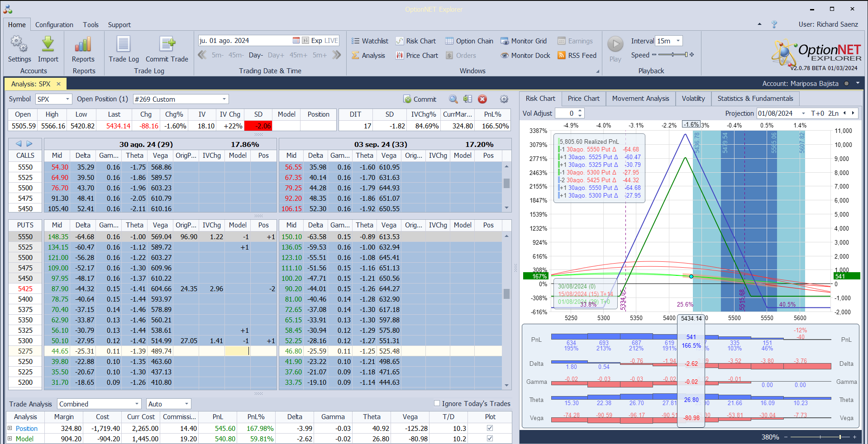Close the Analysis: SPX tab
The height and width of the screenshot is (444, 868).
click(x=58, y=84)
